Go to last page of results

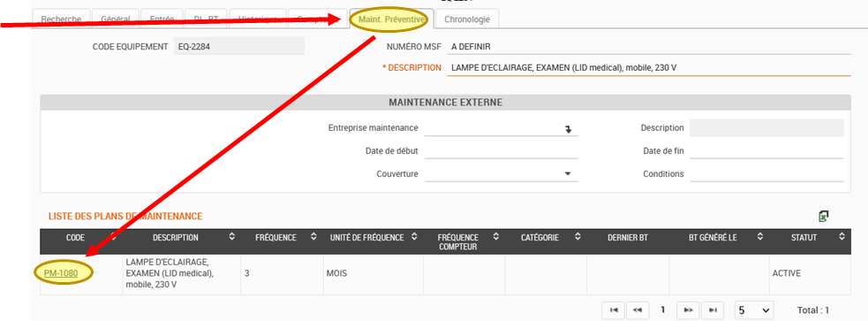[713, 310]
